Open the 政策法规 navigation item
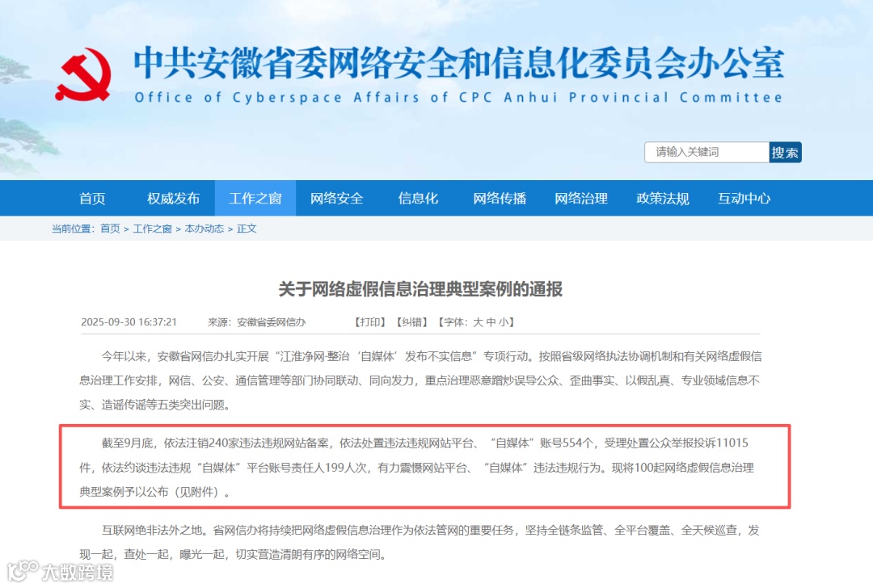The width and height of the screenshot is (873, 588). coord(663,198)
